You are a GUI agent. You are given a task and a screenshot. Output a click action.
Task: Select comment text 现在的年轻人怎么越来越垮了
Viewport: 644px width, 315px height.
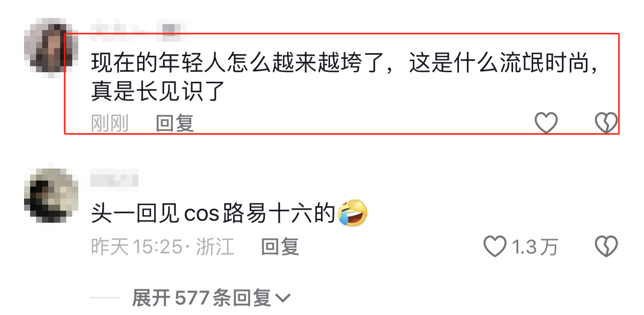pyautogui.click(x=235, y=64)
